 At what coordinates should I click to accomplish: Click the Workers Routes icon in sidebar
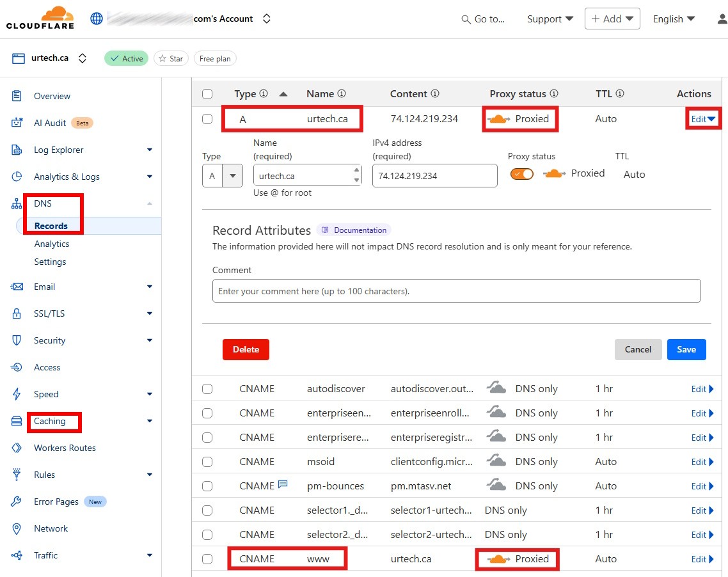coord(17,448)
